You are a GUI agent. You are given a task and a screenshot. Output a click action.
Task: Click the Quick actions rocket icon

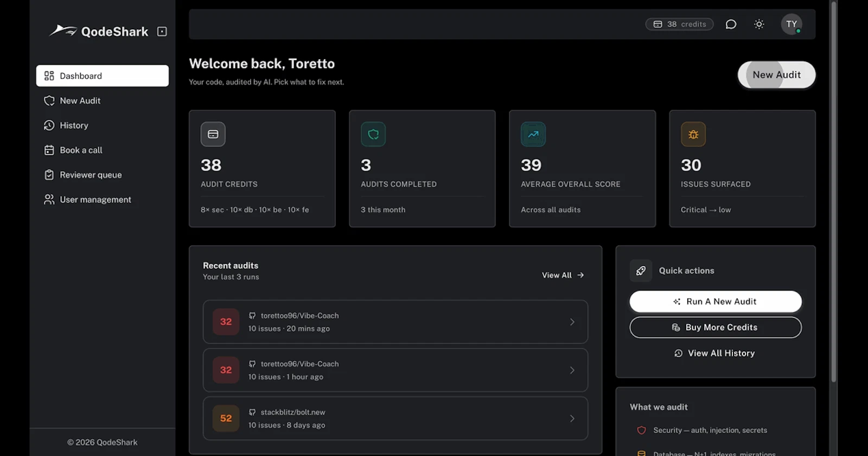(641, 270)
